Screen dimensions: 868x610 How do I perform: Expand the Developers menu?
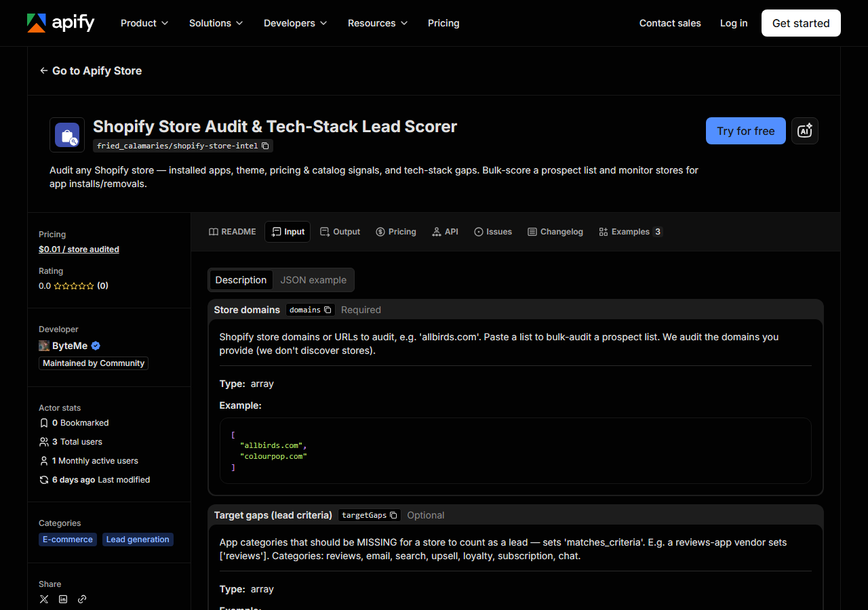pos(295,23)
